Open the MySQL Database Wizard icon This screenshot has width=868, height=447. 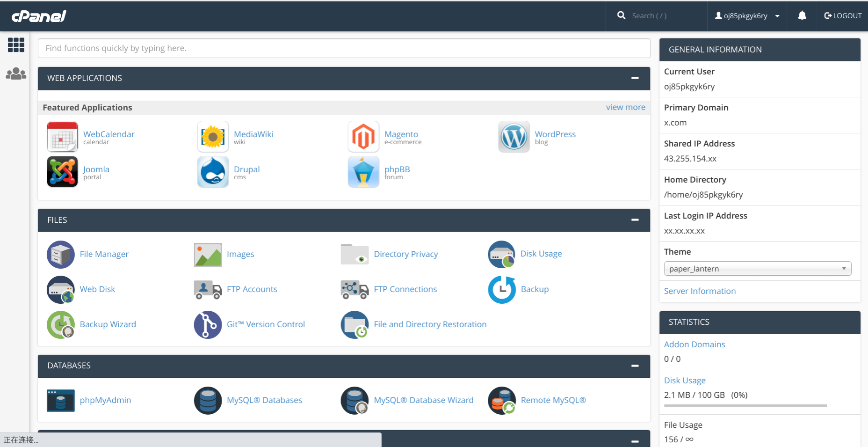pos(355,401)
